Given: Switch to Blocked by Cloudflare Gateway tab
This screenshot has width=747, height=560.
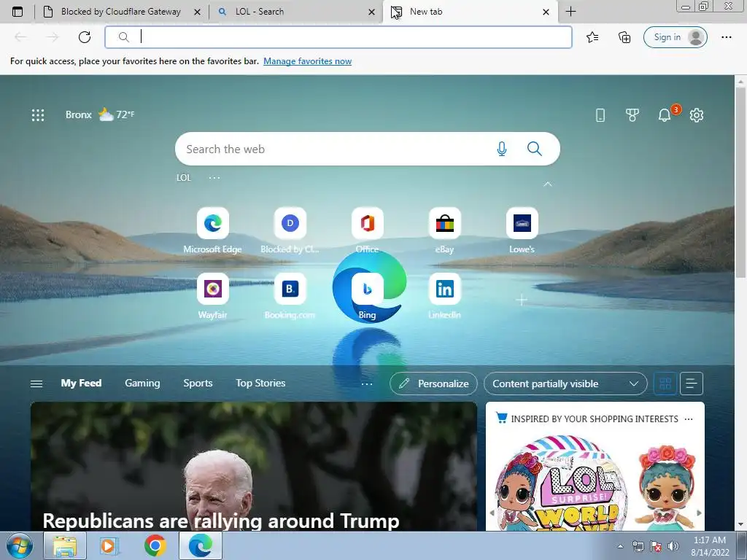Looking at the screenshot, I should tap(120, 12).
